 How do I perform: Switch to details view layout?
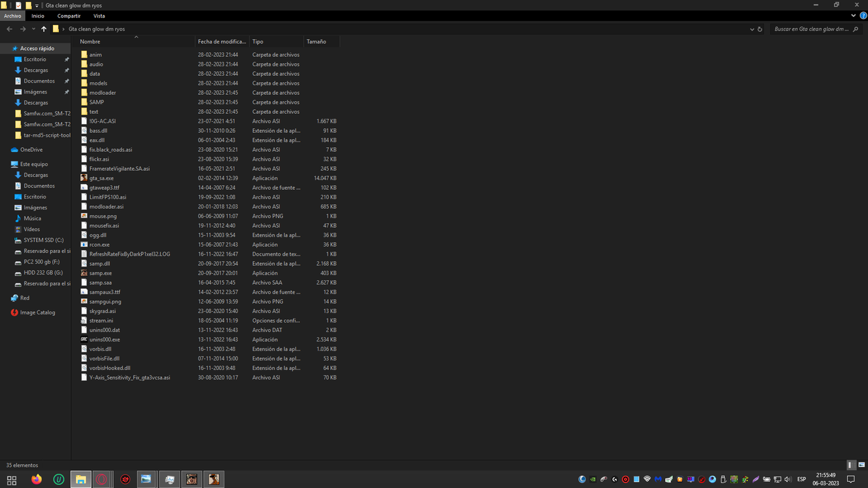pos(851,465)
